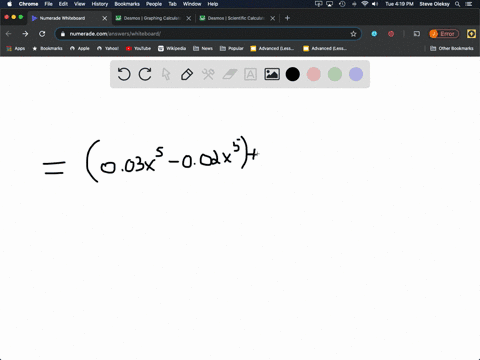Click the redo arrow in whiteboard toolbar
The width and height of the screenshot is (480, 360).
coord(145,74)
